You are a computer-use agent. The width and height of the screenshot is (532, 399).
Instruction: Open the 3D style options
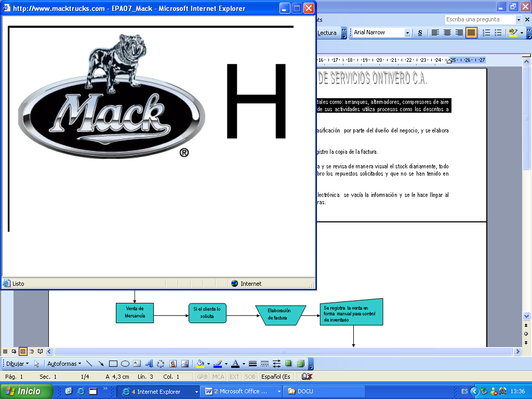301,364
